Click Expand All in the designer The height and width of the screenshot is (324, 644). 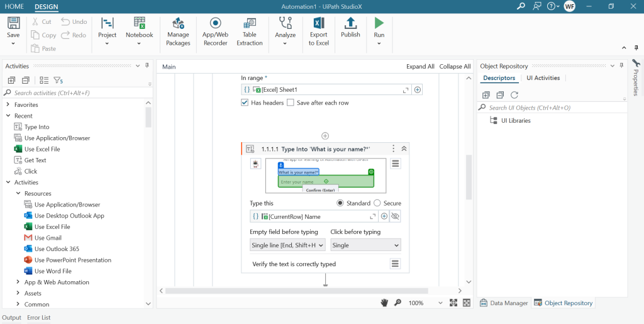(x=420, y=67)
